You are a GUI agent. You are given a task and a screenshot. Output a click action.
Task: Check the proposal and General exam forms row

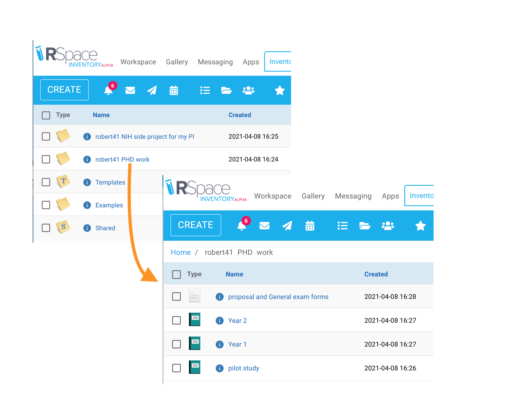pos(176,296)
